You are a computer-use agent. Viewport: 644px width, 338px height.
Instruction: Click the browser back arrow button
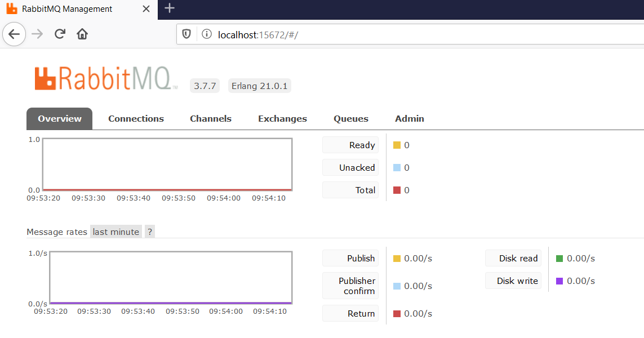pos(14,34)
